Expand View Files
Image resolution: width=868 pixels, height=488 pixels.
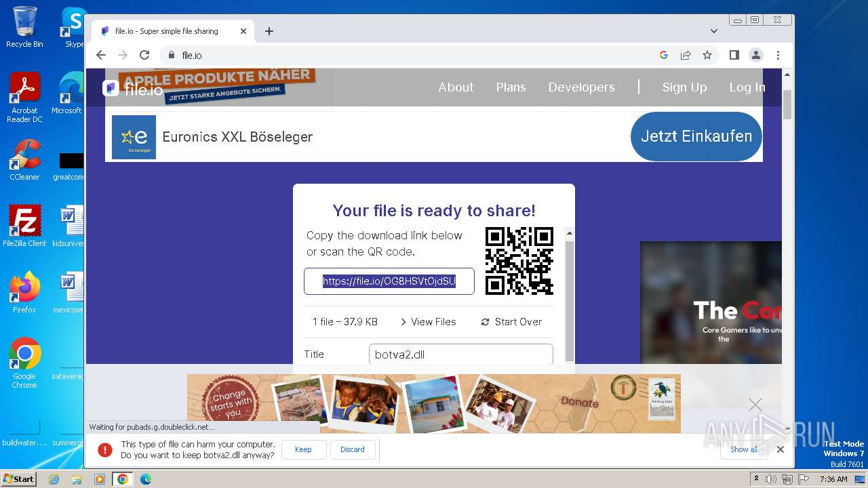[428, 322]
